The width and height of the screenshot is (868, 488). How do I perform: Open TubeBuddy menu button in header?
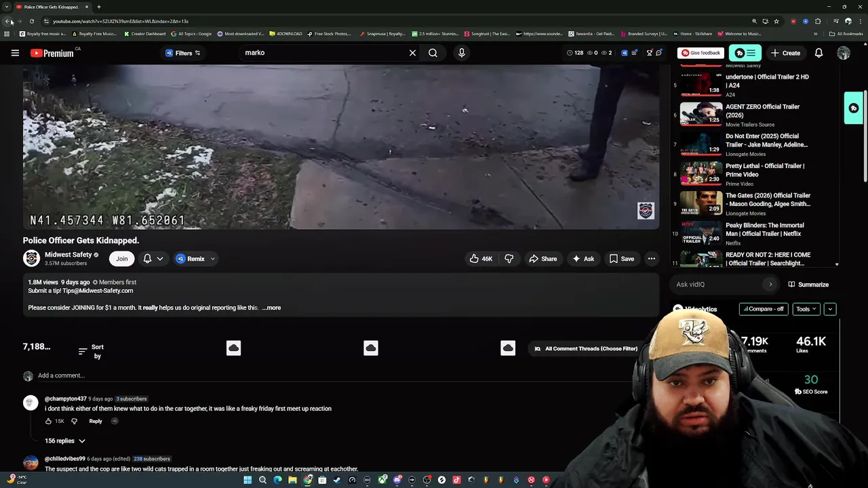[745, 53]
